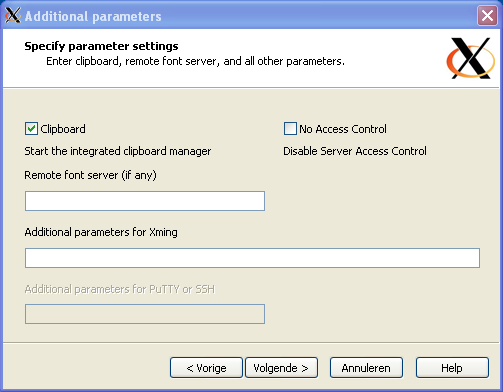
Task: Click the 'Additional parameters for Xming' label
Action: 101,232
